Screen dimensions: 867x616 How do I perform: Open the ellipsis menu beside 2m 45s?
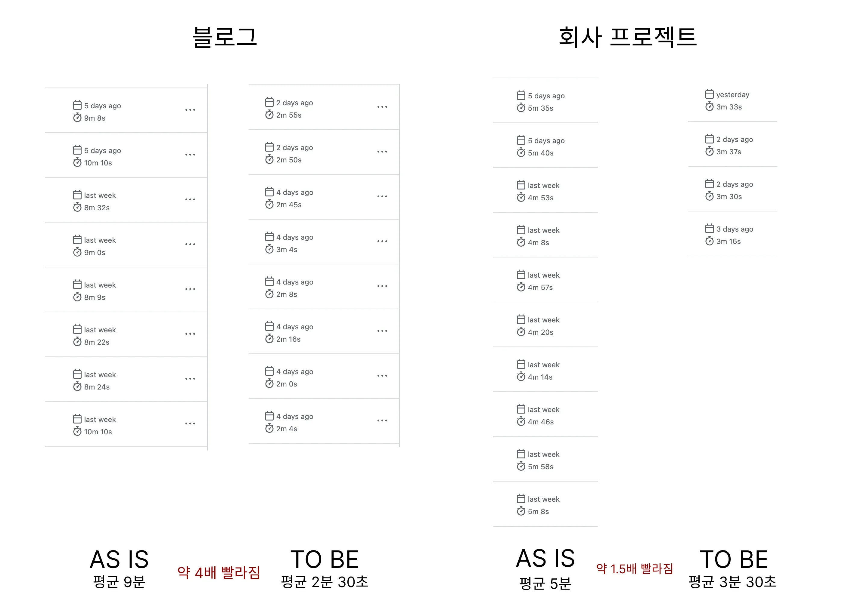[382, 196]
